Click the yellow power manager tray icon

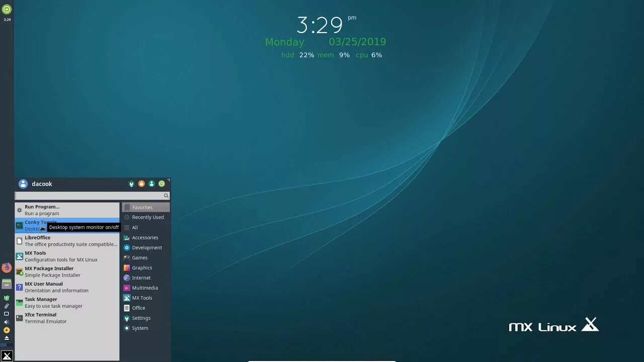tap(7, 330)
